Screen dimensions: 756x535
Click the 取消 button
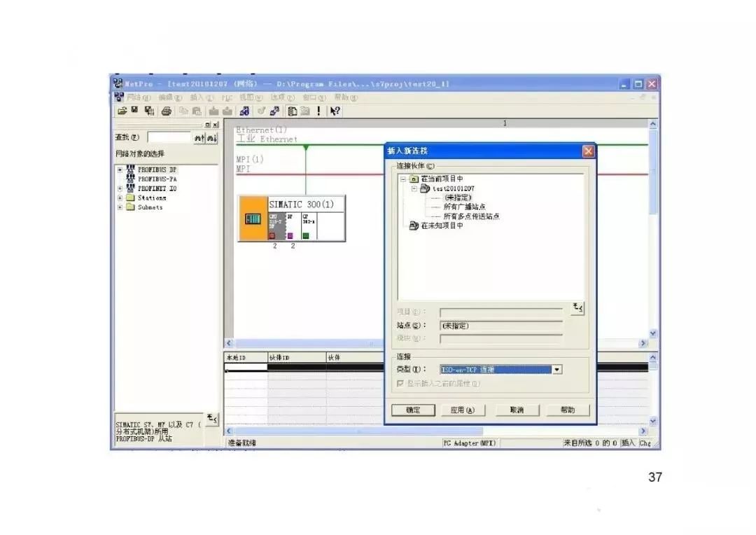pos(517,410)
